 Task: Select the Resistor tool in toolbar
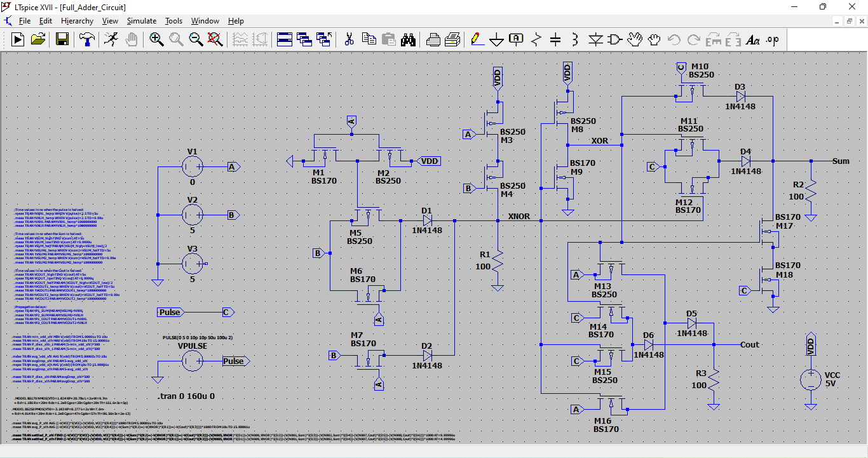[x=536, y=39]
